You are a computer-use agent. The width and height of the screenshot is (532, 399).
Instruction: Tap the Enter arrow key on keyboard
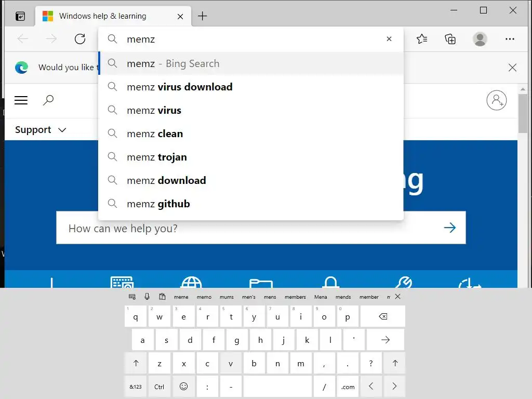385,340
